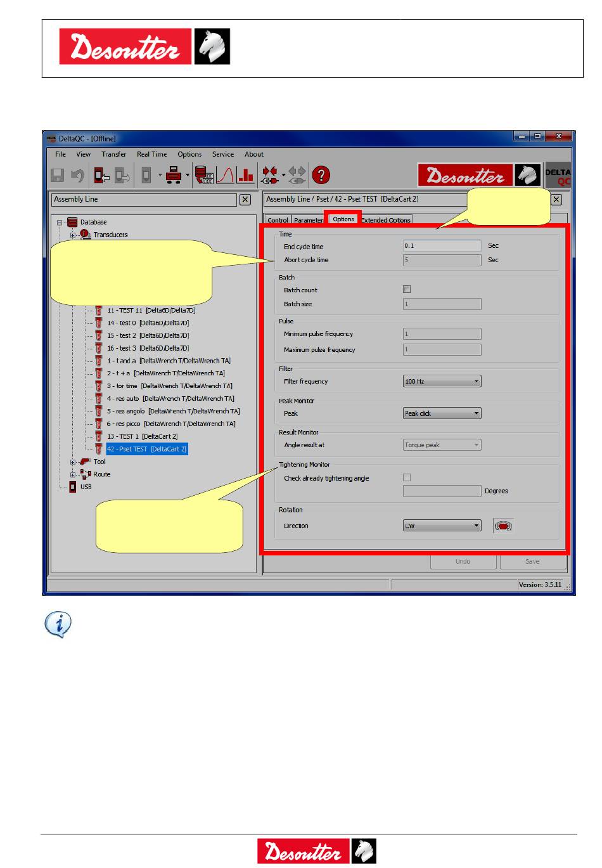Screen dimensions: 602x868
Task: Select 42 - Pset TEST in tree
Action: 147,449
